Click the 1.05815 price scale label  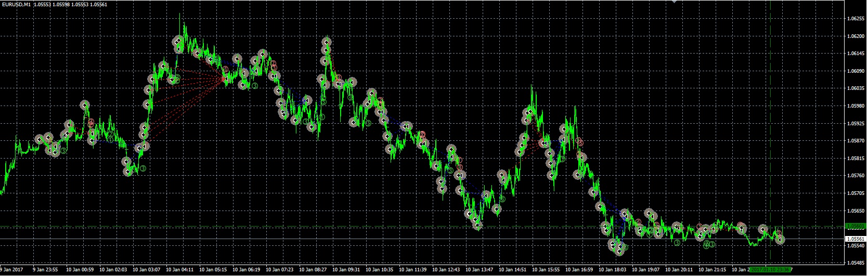tap(856, 159)
